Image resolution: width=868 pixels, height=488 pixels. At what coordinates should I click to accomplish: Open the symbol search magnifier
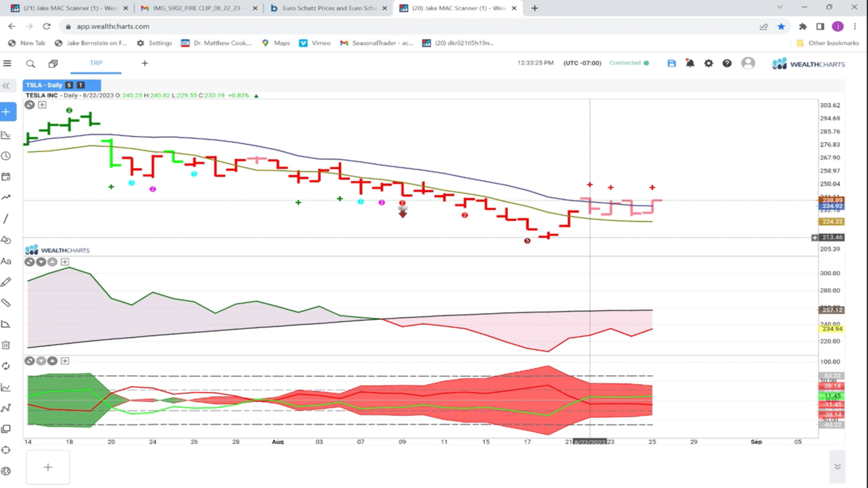pyautogui.click(x=30, y=64)
